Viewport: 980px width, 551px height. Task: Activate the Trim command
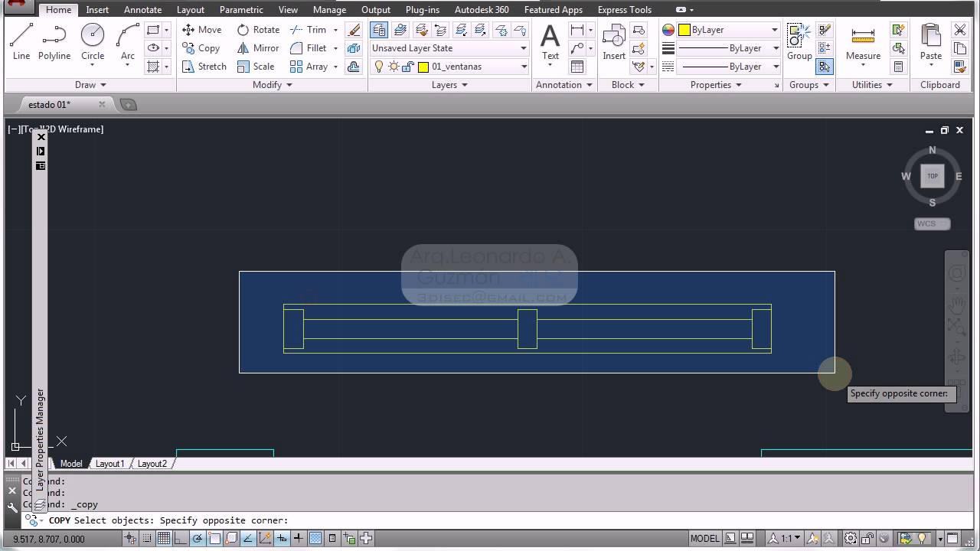309,30
